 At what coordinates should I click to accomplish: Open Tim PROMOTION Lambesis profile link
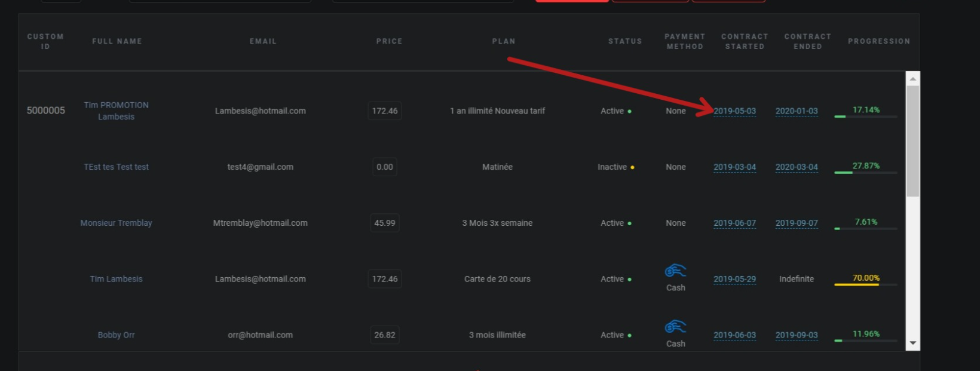pyautogui.click(x=116, y=111)
